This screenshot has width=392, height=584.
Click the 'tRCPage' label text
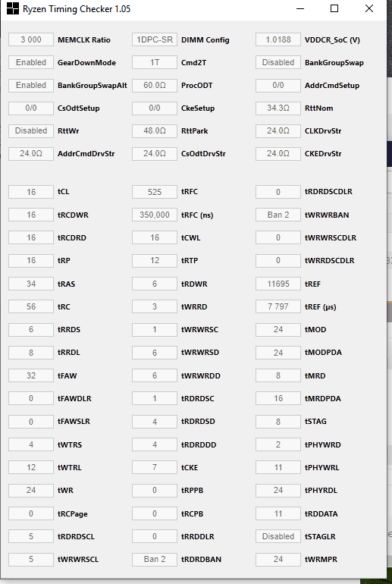coord(73,513)
